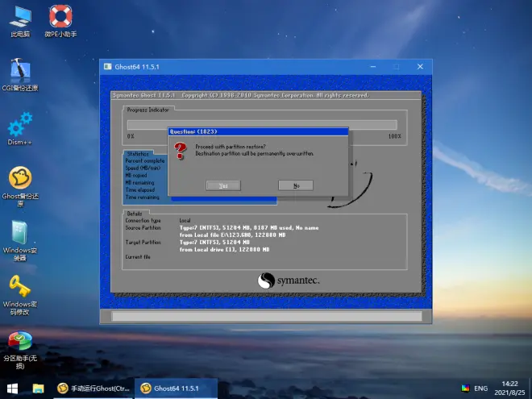Click the empty status bar in Ghost window
This screenshot has height=399, width=532.
(267, 317)
